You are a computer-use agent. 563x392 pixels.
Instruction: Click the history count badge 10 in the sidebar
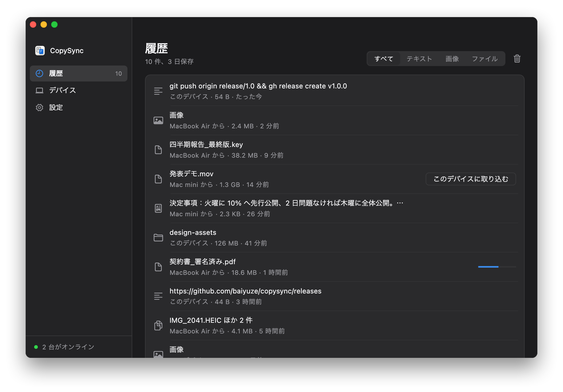118,74
